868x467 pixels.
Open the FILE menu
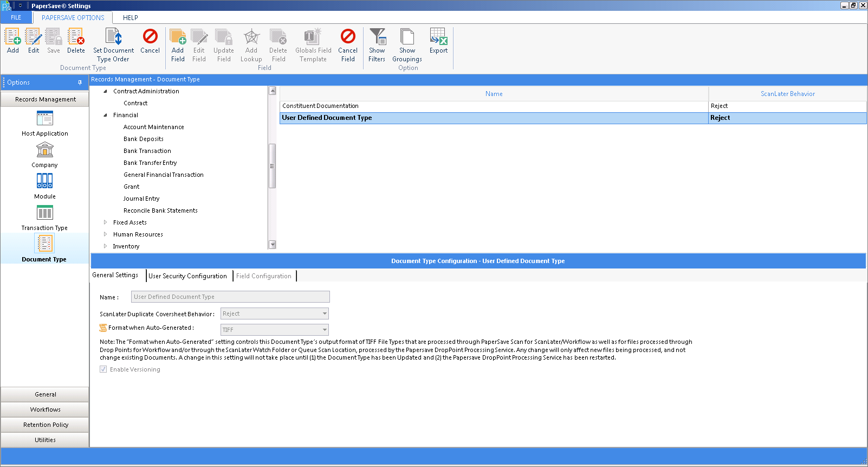(x=16, y=17)
